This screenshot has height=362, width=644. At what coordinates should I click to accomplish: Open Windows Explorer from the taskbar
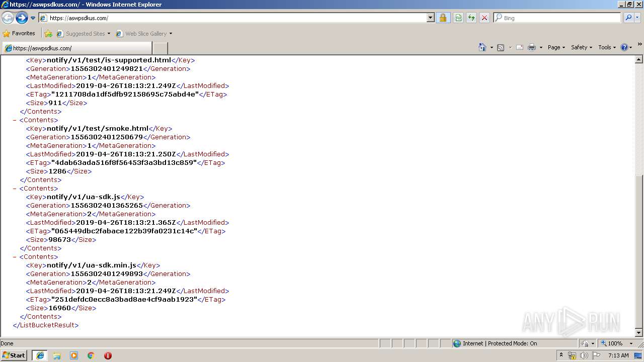(x=57, y=355)
